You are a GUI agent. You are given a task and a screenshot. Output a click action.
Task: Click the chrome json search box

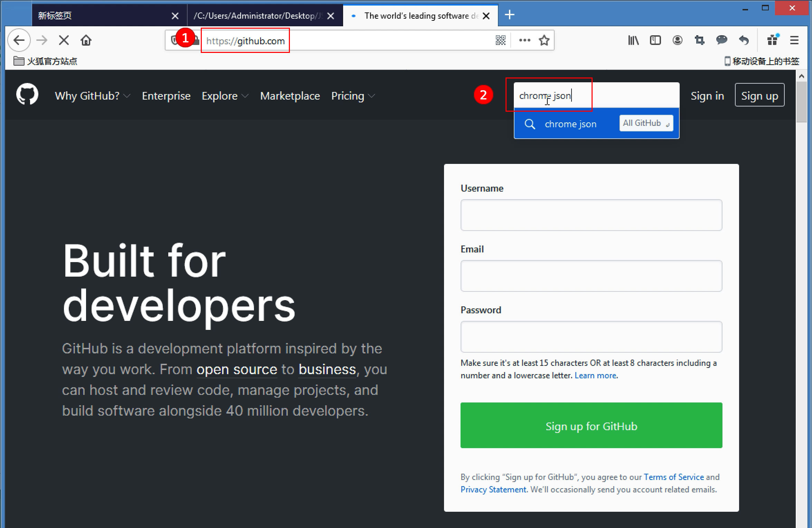[x=596, y=95]
